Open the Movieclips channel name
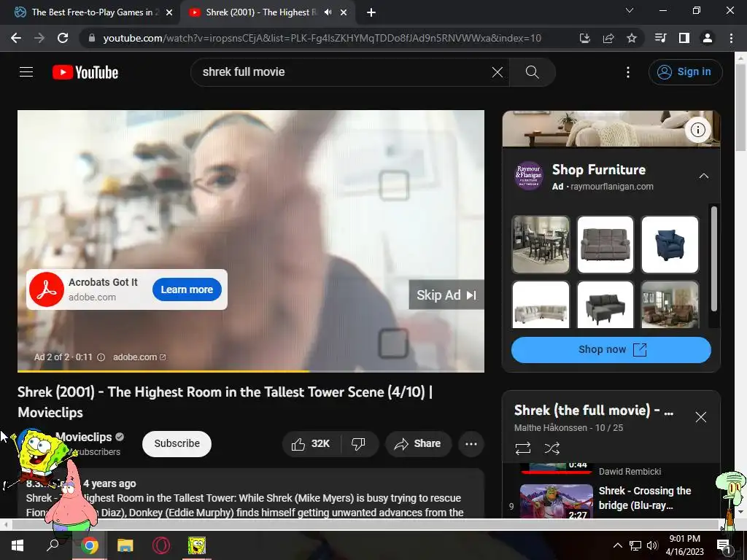The image size is (747, 560). pyautogui.click(x=84, y=437)
